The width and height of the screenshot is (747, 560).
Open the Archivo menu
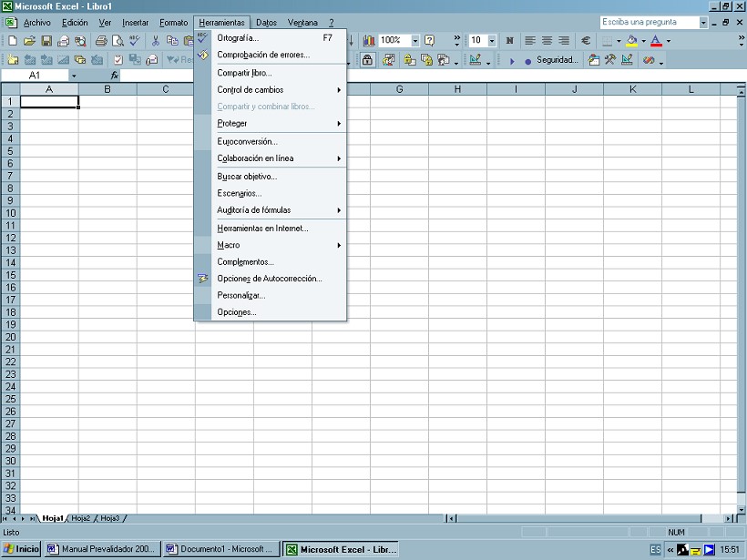point(36,23)
